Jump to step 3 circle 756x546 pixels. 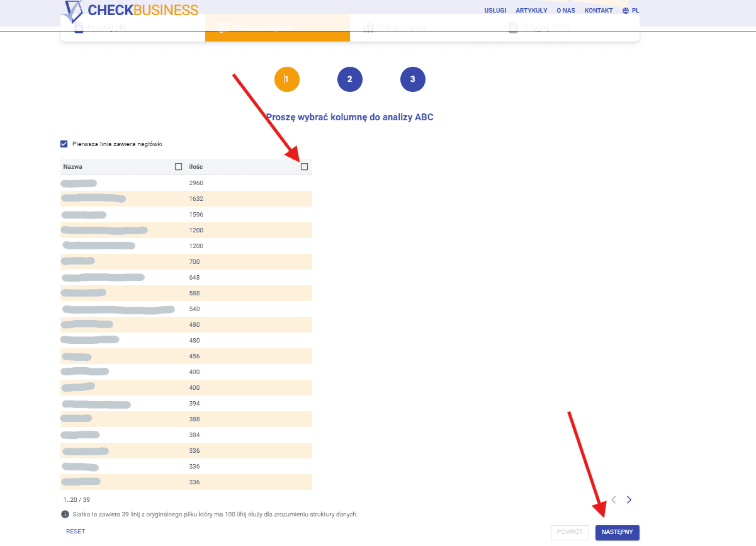click(413, 79)
